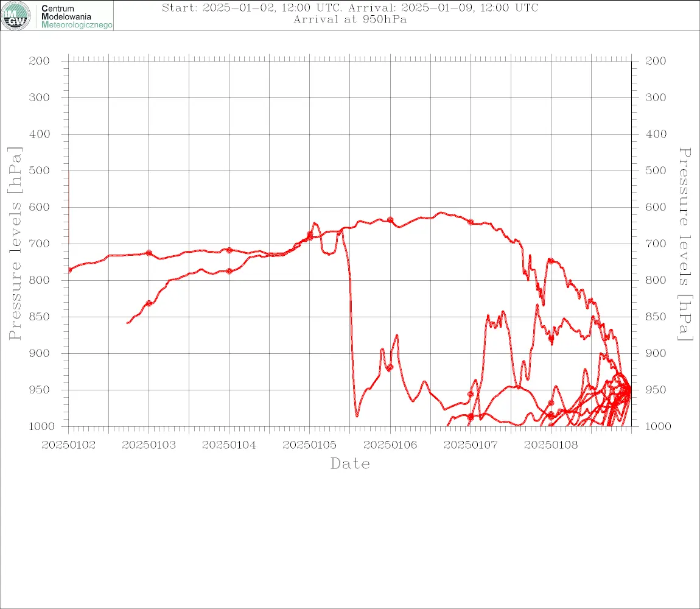The height and width of the screenshot is (609, 700).
Task: Click the 20250102 date label
Action: (x=68, y=445)
